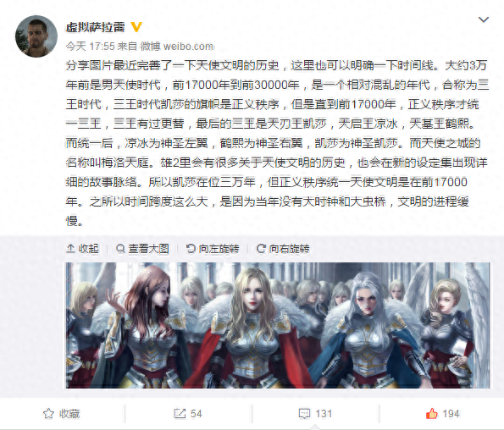Follow the 微博 weibo.com source link
Viewport: 504px width, 430px height.
(177, 47)
